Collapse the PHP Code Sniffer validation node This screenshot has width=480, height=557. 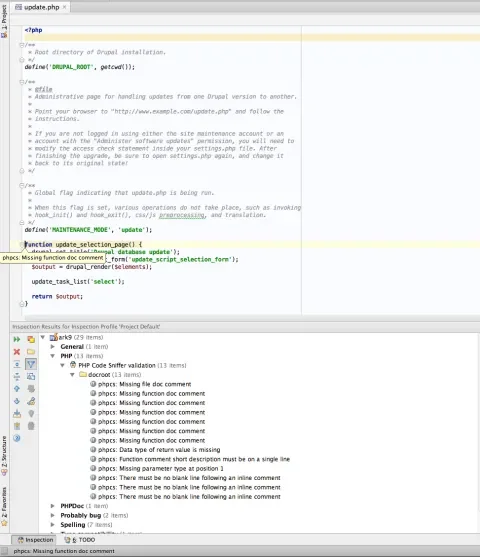[63, 365]
